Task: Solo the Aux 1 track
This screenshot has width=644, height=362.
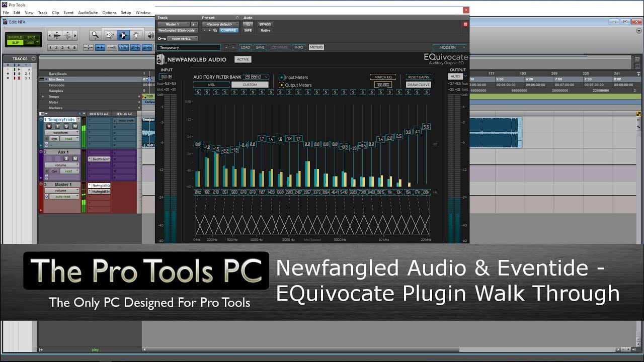Action: click(66, 158)
